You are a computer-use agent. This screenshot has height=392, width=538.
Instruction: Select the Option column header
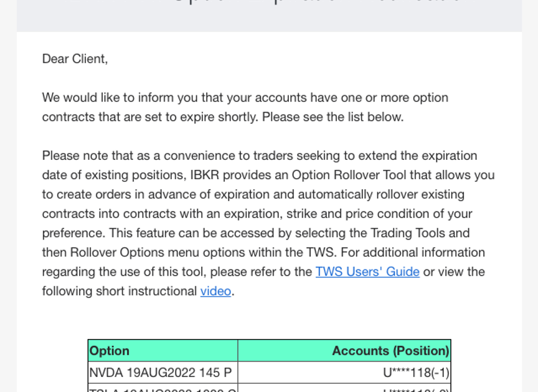coord(110,351)
